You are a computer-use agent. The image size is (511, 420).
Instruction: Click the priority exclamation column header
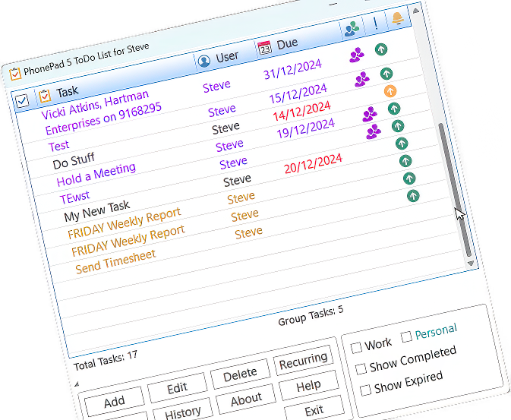(376, 24)
